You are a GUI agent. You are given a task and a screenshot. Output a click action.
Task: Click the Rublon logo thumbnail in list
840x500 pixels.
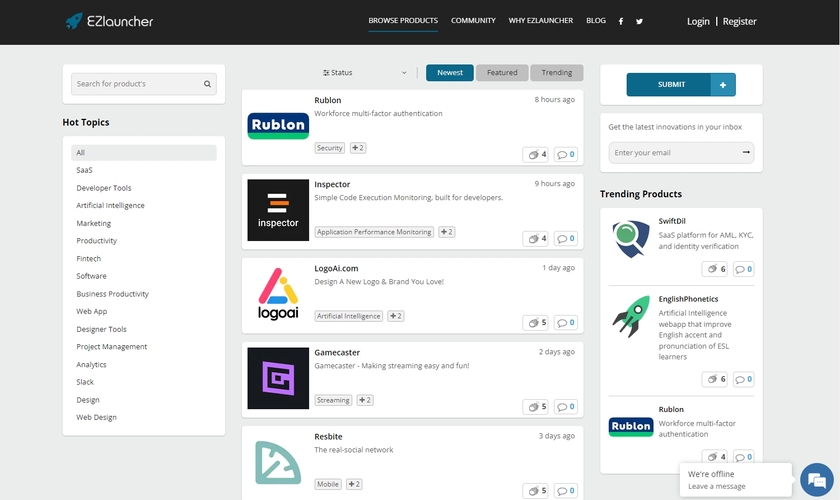point(278,126)
